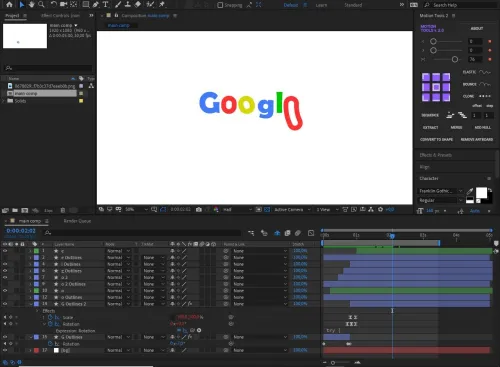Select the Pan Behind anchor point tool
The image size is (500, 367).
[74, 5]
